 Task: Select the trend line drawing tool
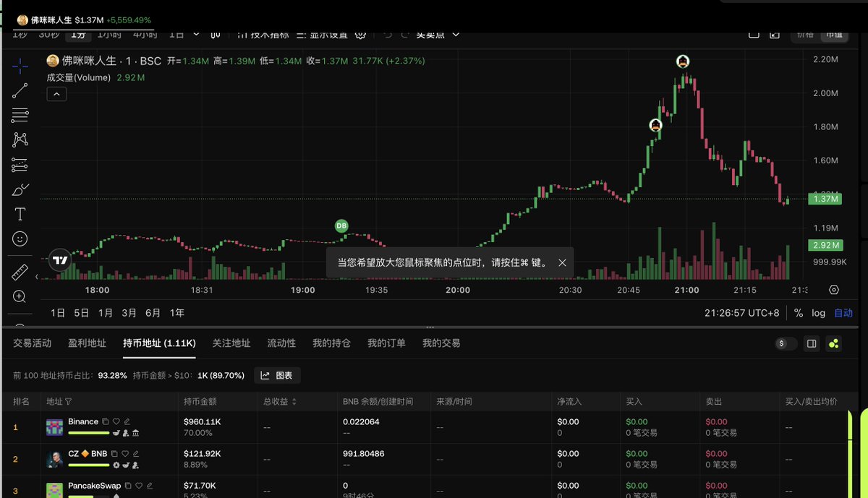coord(20,90)
